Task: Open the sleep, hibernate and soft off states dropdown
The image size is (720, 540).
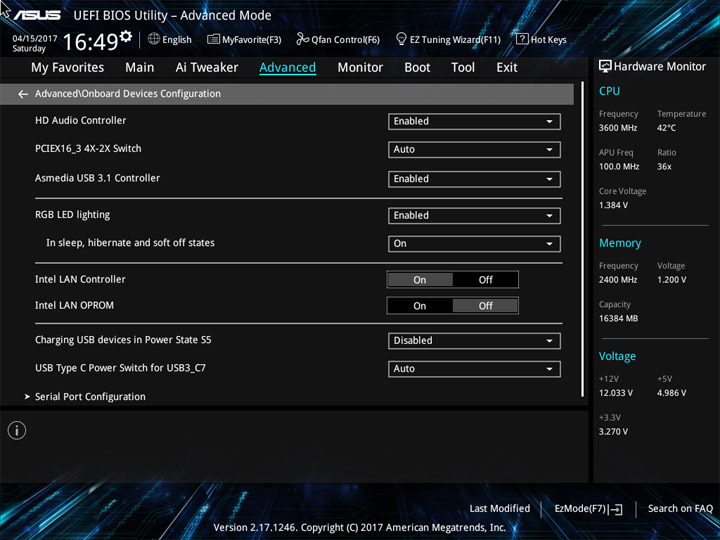Action: 474,244
